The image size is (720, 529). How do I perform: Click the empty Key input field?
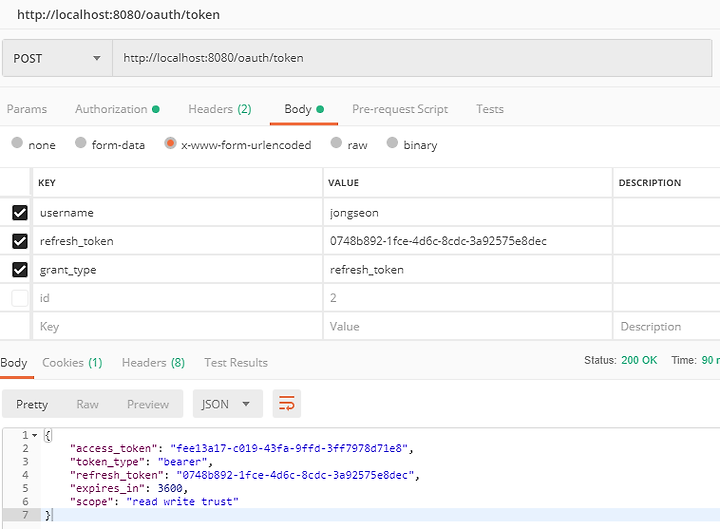coord(177,326)
